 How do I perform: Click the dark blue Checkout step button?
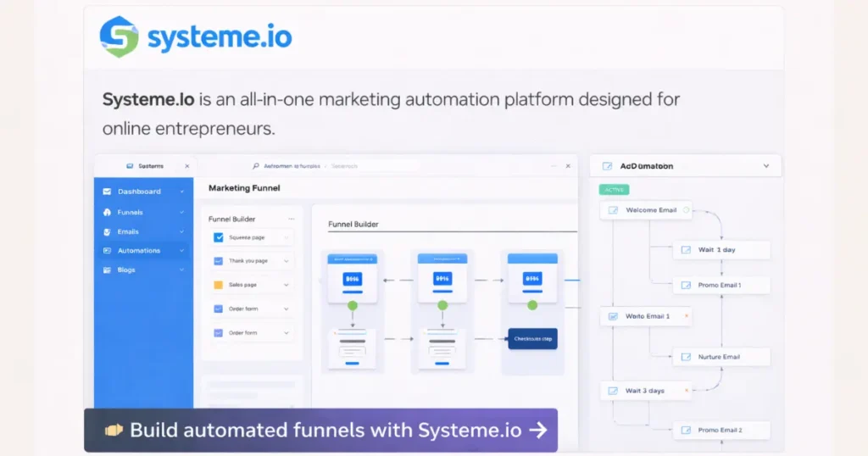coord(532,339)
